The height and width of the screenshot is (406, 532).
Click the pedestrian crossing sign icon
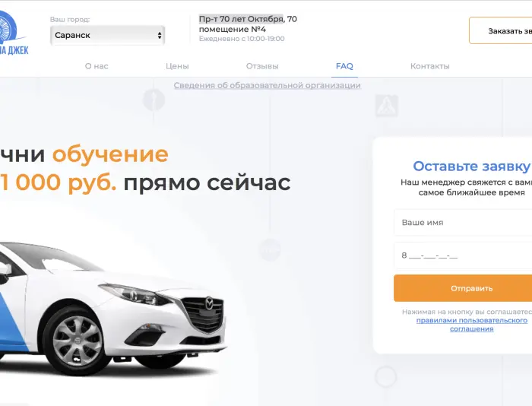pyautogui.click(x=386, y=106)
